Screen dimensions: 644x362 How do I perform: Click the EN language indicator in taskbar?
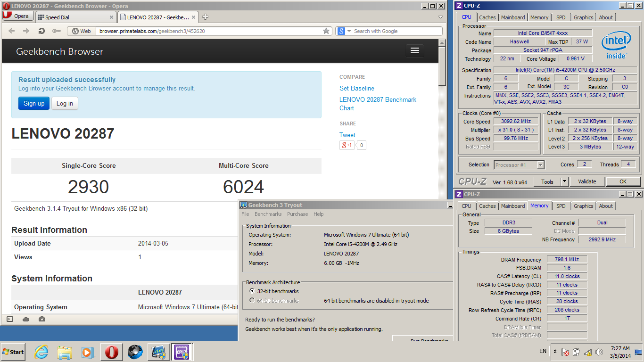[x=543, y=351]
